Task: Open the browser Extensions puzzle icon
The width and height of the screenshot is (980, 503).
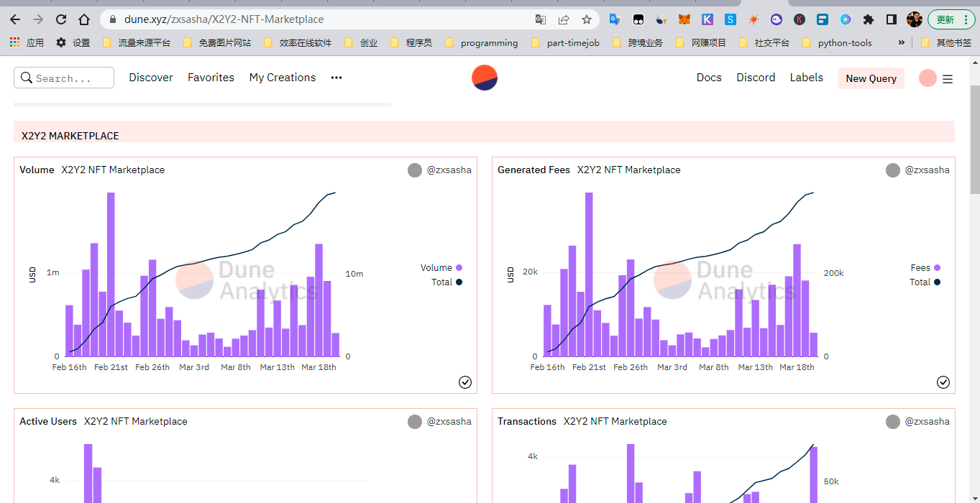Action: click(x=869, y=19)
